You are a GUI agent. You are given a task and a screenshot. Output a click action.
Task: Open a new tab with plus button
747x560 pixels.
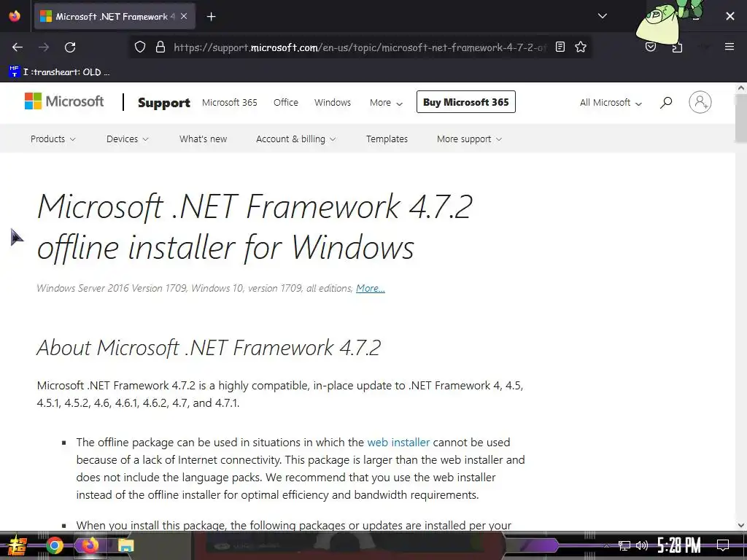(x=211, y=17)
